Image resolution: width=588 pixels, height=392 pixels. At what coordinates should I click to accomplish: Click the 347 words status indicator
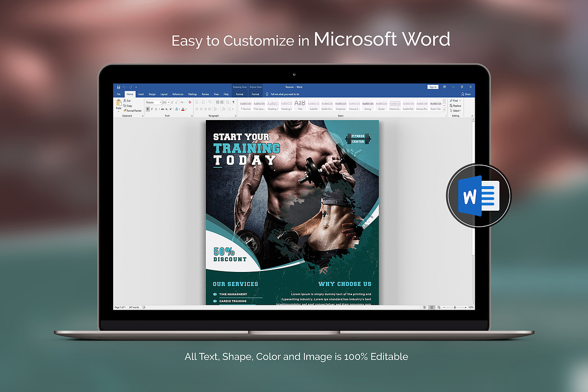[134, 307]
